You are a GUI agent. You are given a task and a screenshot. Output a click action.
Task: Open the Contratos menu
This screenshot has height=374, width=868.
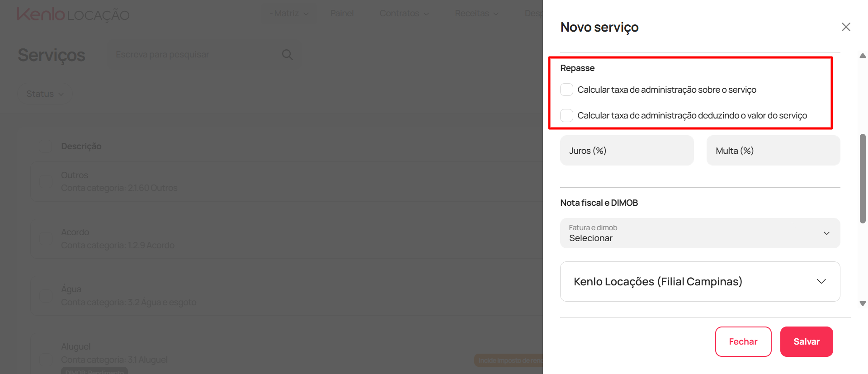404,14
